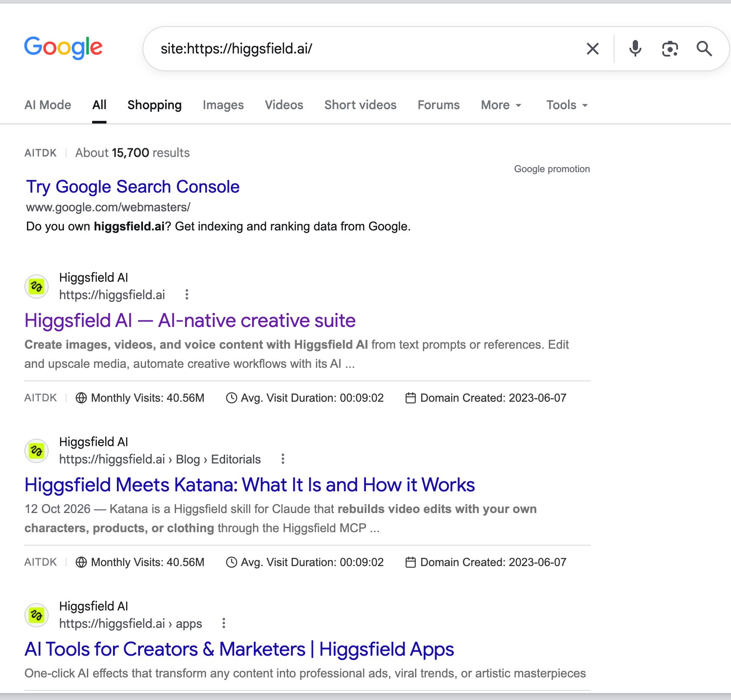
Task: Switch to the Forums tab
Action: (x=439, y=105)
